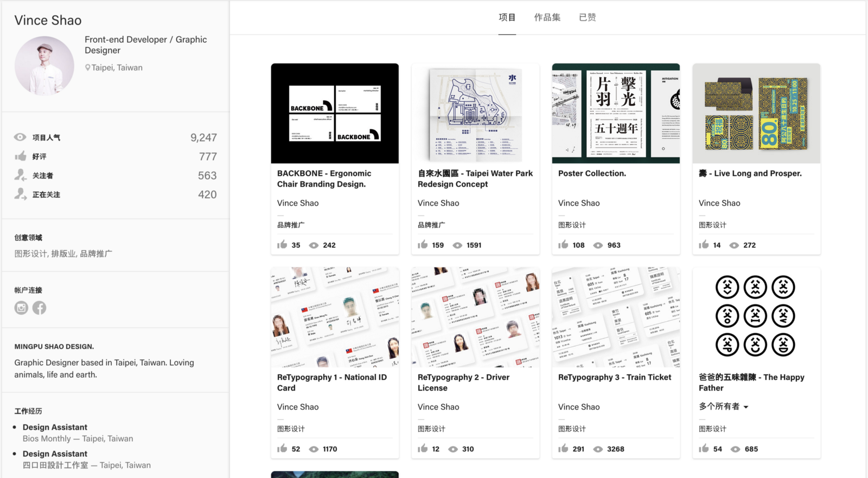Open The Happy Father project title
Image resolution: width=868 pixels, height=478 pixels.
click(751, 383)
